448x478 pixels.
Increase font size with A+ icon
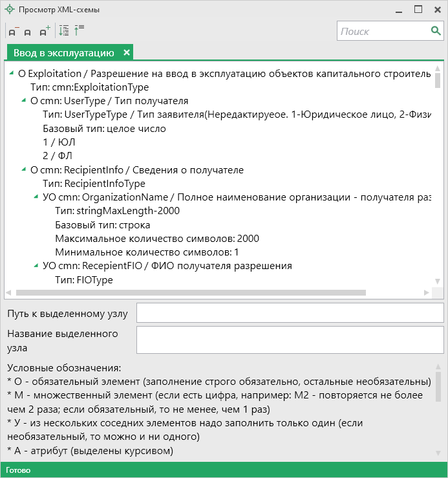click(x=44, y=31)
